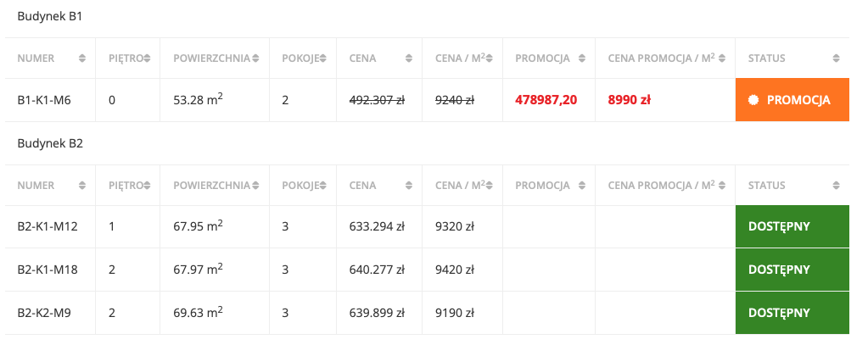Click B2 table CENA sort icon
Screen dimensions: 868x345
(408, 186)
